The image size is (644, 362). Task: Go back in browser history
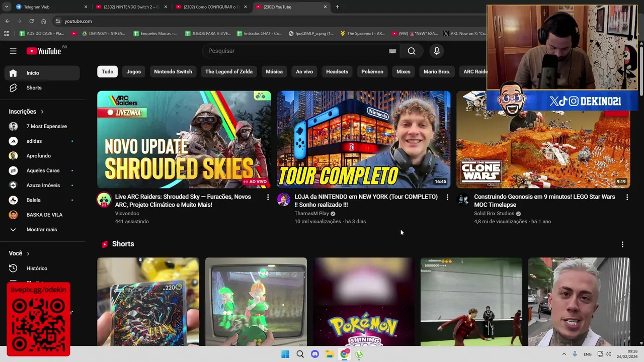click(7, 21)
